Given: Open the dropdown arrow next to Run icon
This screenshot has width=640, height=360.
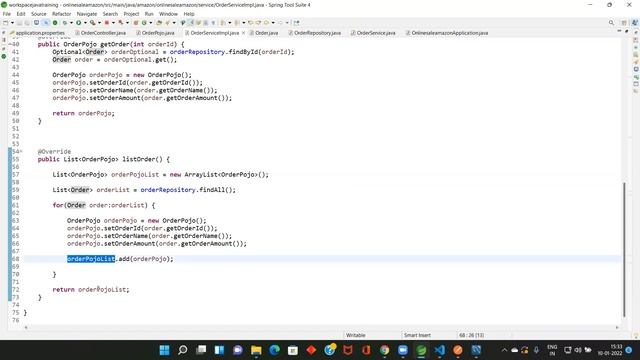Looking at the screenshot, I should click(85, 23).
